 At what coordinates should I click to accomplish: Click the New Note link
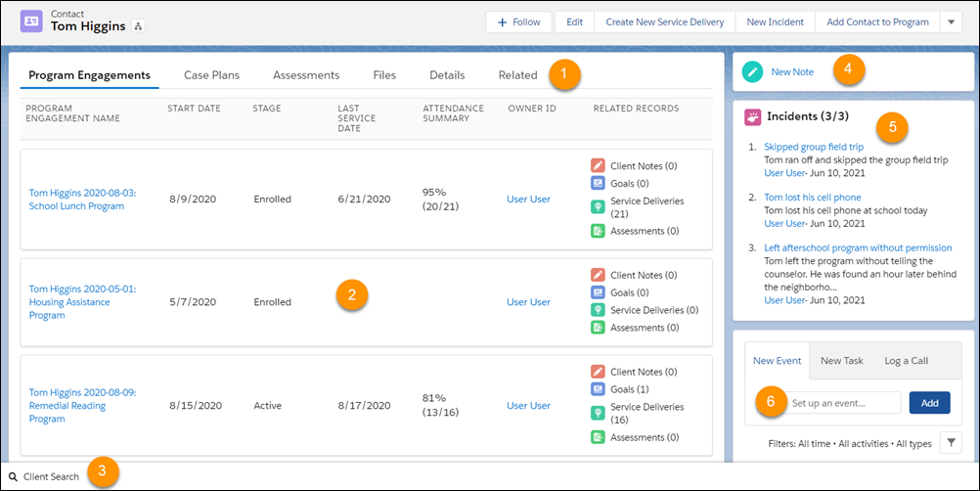[x=792, y=71]
